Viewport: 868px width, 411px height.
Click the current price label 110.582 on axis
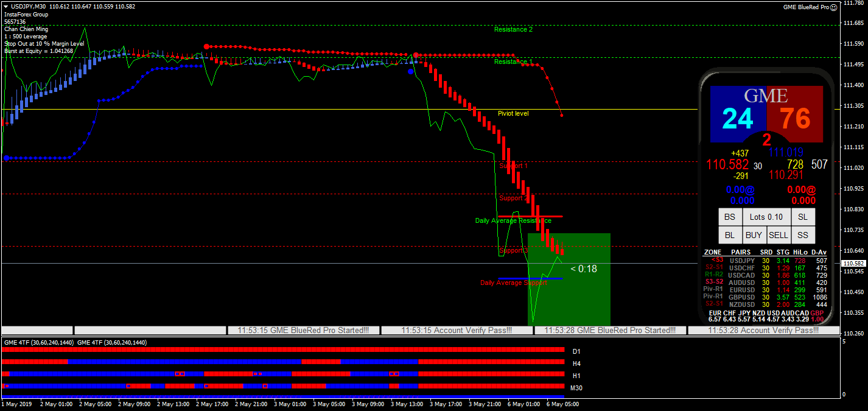click(853, 264)
